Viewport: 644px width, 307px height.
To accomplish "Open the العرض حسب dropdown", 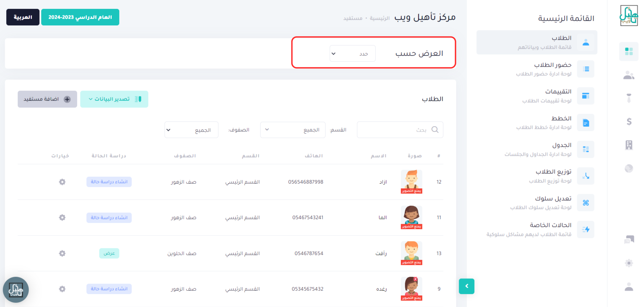I will point(352,53).
